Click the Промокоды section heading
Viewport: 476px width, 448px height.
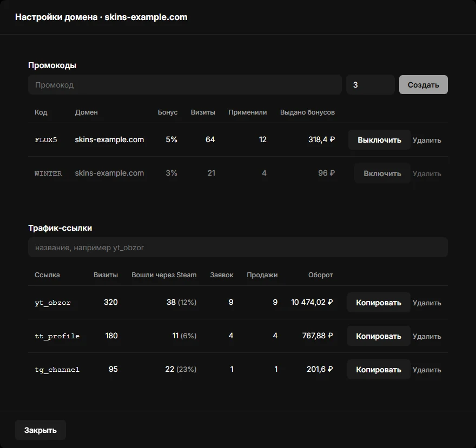[52, 65]
